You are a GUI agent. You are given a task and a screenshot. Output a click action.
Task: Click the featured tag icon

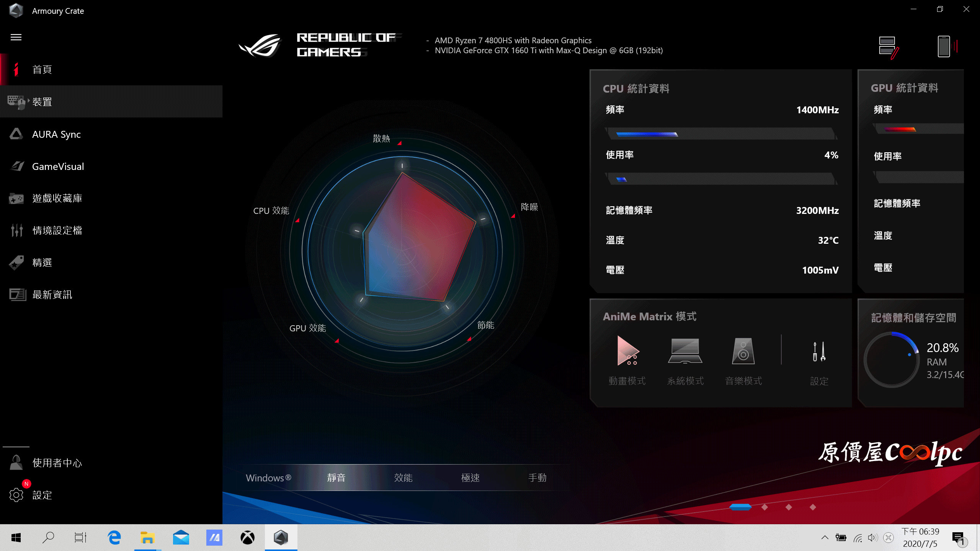point(16,262)
